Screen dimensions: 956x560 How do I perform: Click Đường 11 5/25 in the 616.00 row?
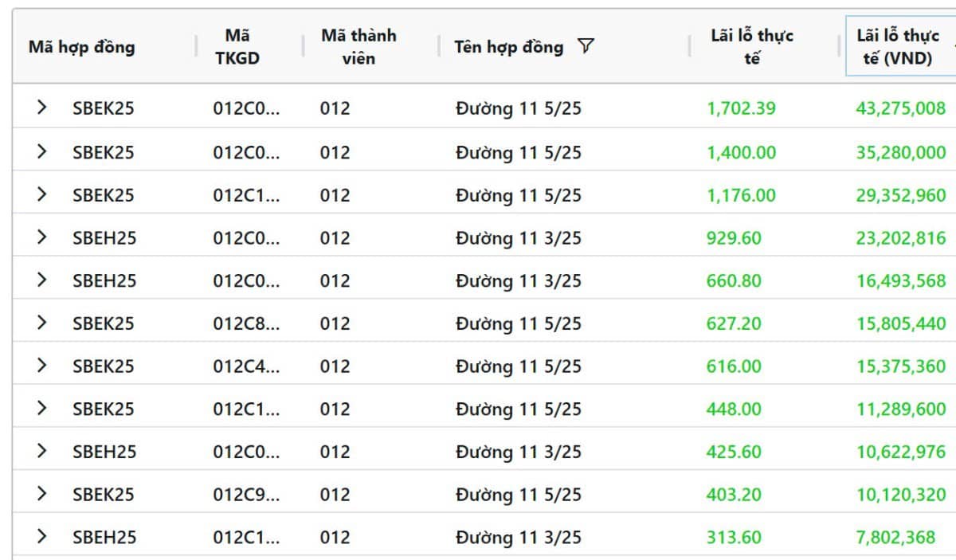519,366
